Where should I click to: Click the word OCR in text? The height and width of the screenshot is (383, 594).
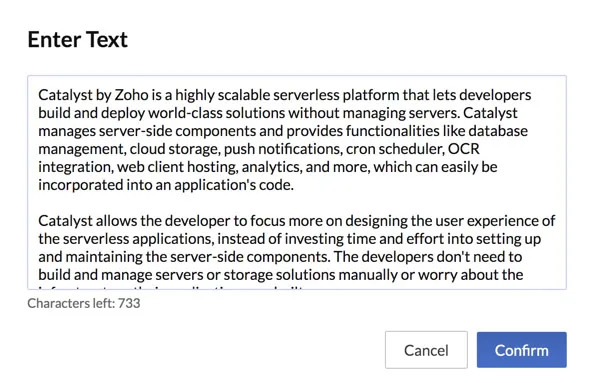464,149
